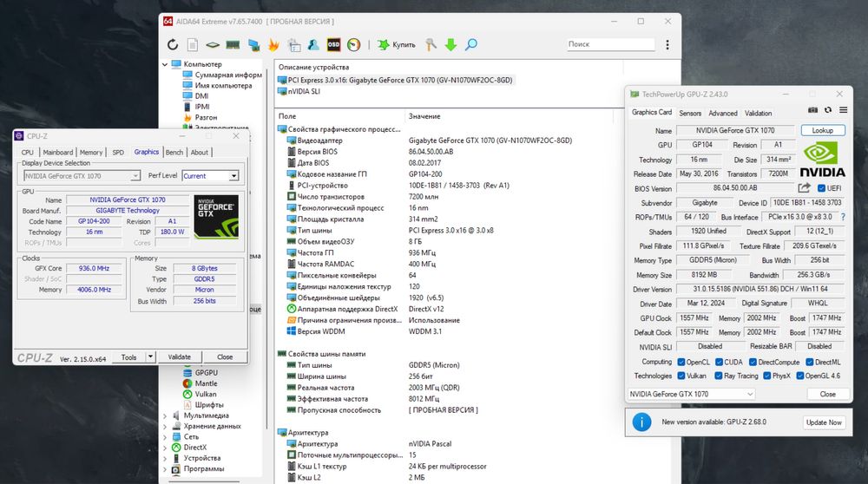Click the Validate button in CPU-Z
This screenshot has width=868, height=484.
pyautogui.click(x=180, y=357)
